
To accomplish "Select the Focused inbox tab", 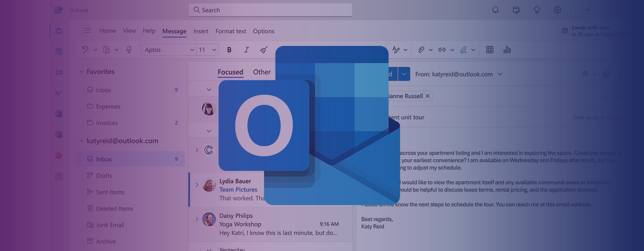I will click(231, 72).
